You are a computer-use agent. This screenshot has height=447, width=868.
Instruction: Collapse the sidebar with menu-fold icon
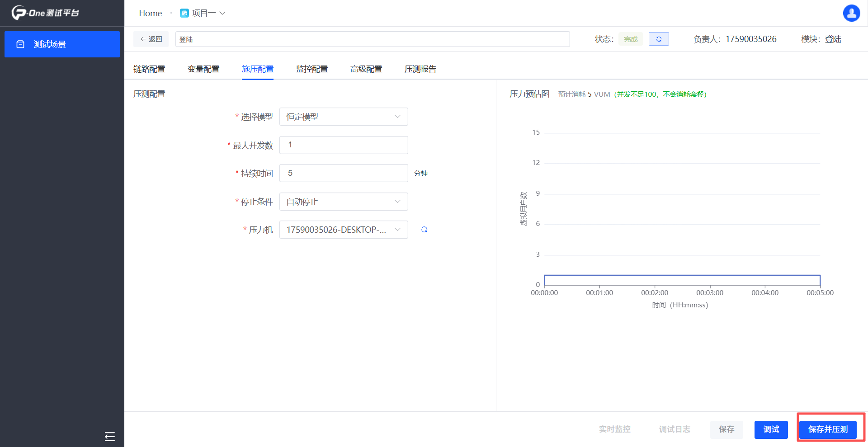(x=109, y=436)
